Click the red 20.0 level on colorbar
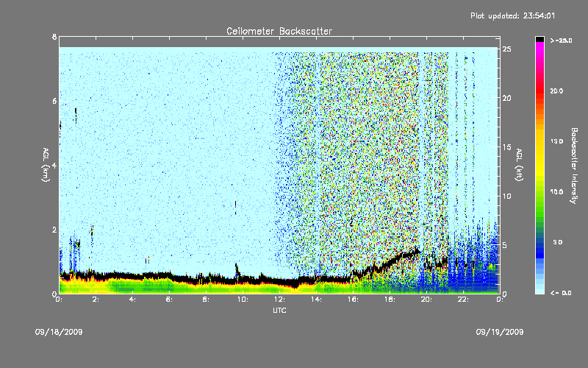Screen dimensions: 588x368 [x=539, y=91]
